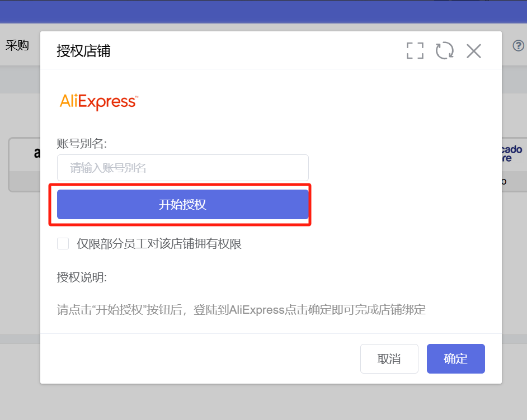Image resolution: width=527 pixels, height=420 pixels.
Task: Click the AliExpress logo
Action: [99, 101]
